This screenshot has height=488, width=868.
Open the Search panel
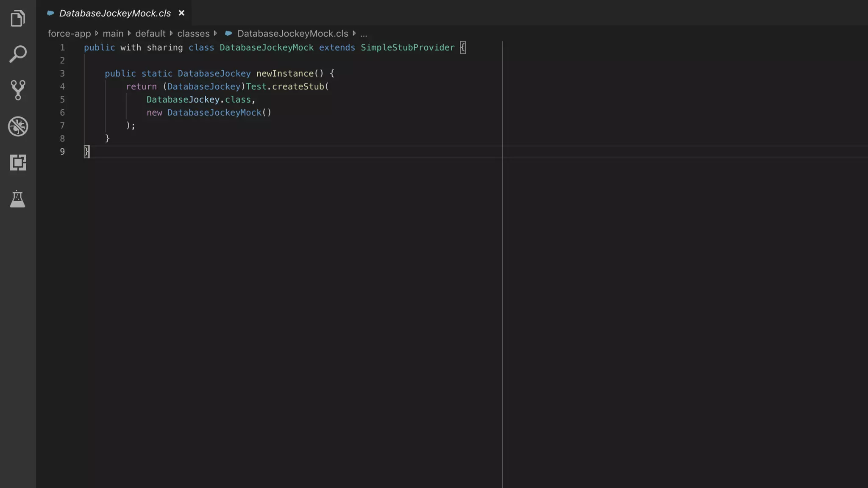[18, 54]
